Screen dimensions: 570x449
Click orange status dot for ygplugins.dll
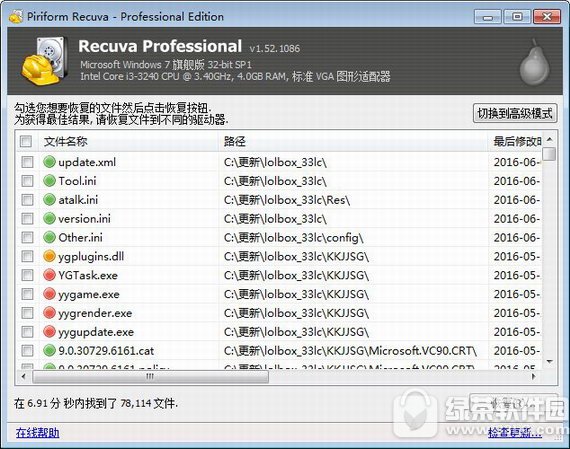click(49, 256)
